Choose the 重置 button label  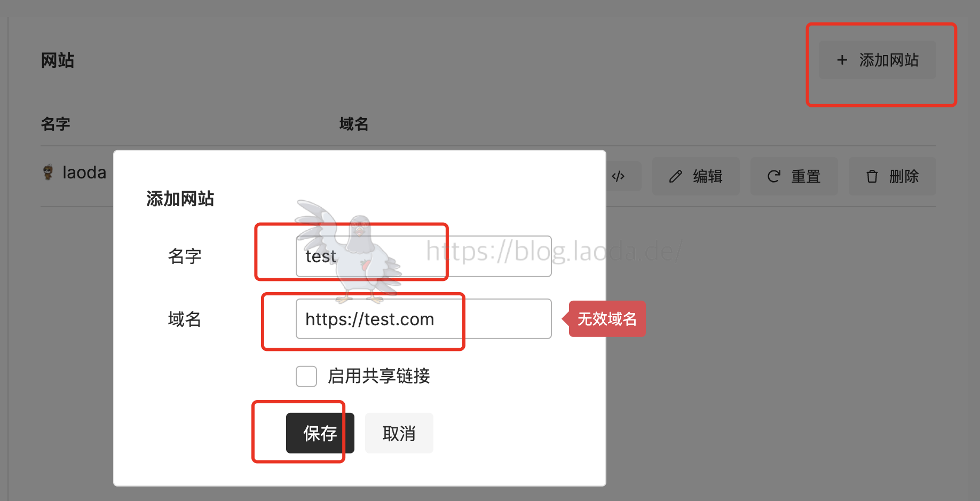805,176
